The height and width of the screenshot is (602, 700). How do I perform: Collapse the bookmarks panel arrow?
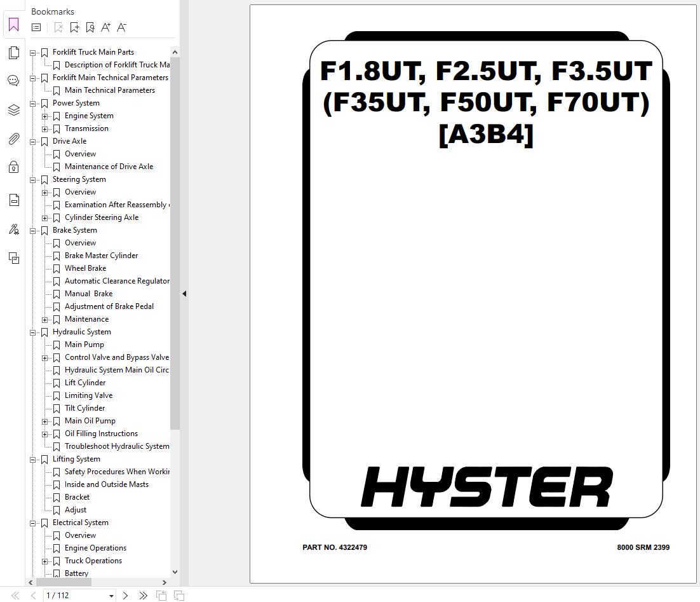(x=184, y=294)
